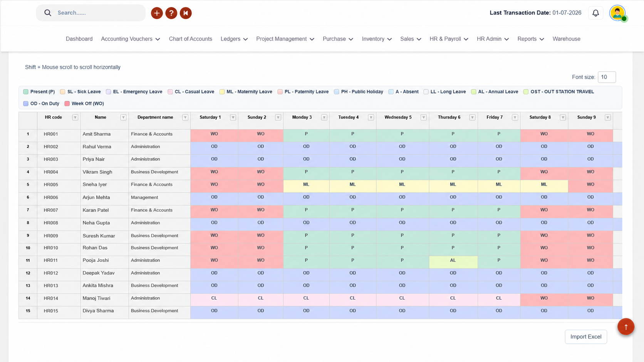This screenshot has width=644, height=362.
Task: Click into the Search box
Action: tap(91, 13)
